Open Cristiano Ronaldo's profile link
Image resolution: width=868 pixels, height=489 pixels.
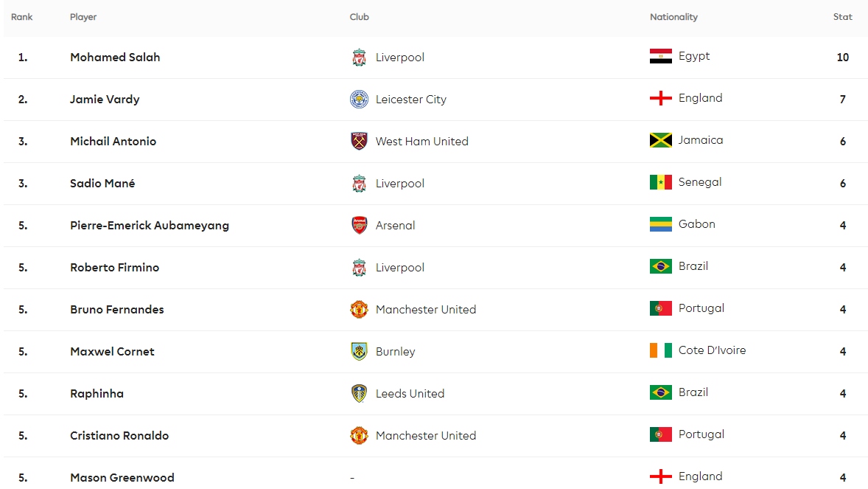pyautogui.click(x=119, y=436)
